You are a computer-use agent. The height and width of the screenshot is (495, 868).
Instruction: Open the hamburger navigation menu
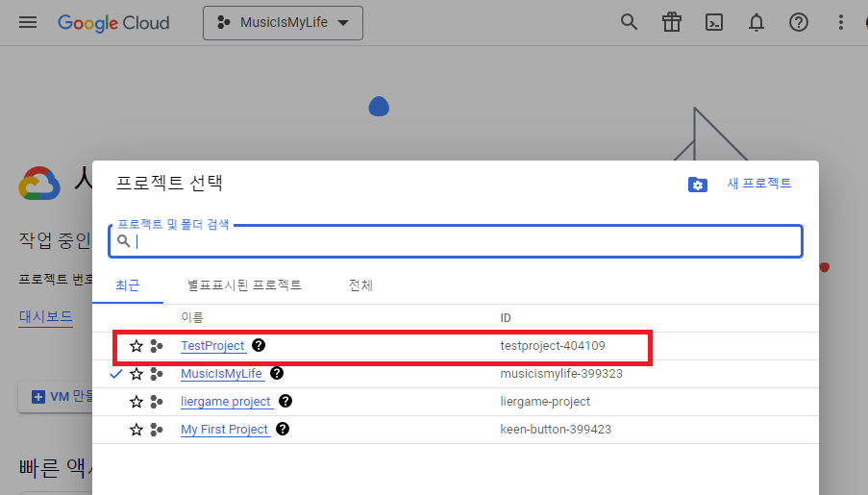pyautogui.click(x=28, y=23)
